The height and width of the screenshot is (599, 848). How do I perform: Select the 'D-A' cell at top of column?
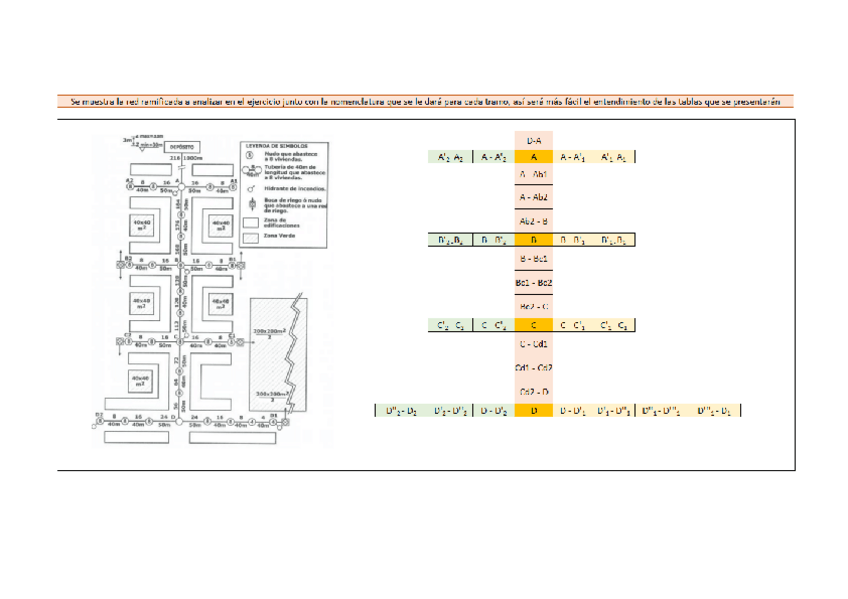pyautogui.click(x=533, y=141)
